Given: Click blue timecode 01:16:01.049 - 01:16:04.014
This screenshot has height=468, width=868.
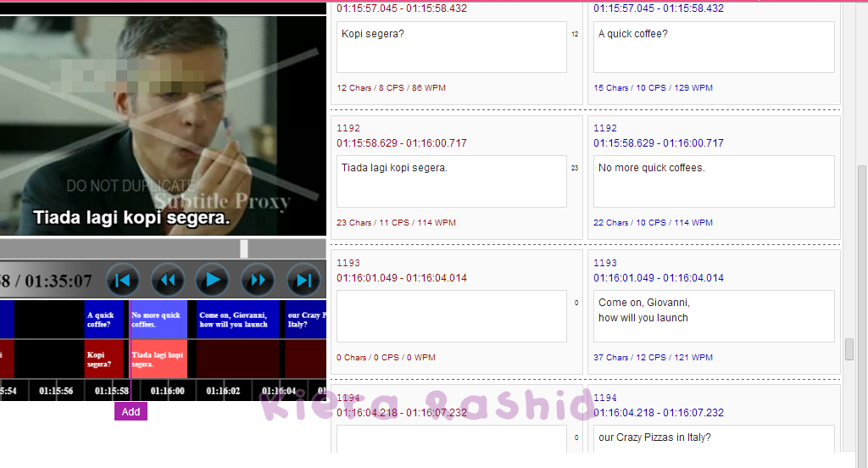Looking at the screenshot, I should [x=659, y=278].
